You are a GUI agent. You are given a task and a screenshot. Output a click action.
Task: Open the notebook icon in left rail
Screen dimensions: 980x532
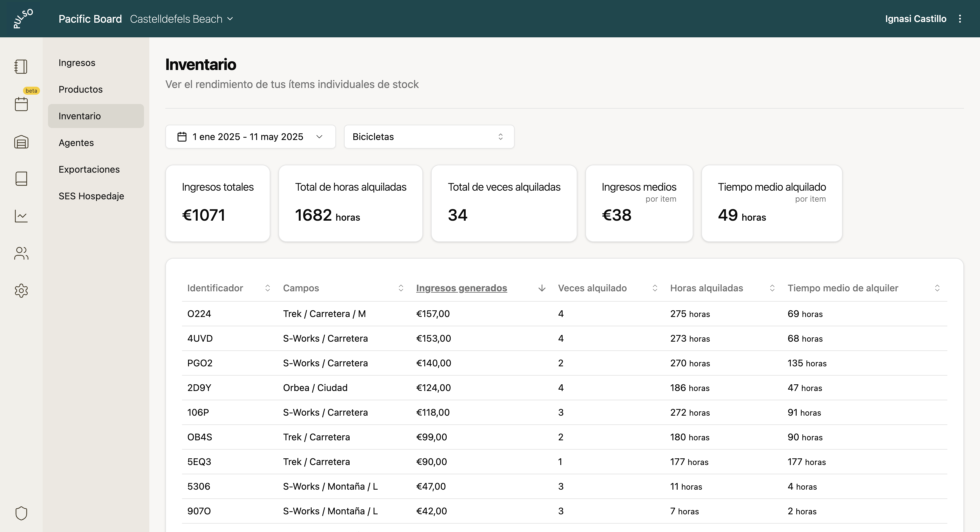[21, 67]
